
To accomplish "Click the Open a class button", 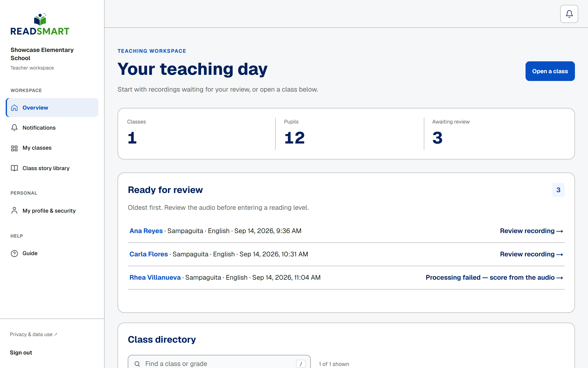I will (x=550, y=71).
